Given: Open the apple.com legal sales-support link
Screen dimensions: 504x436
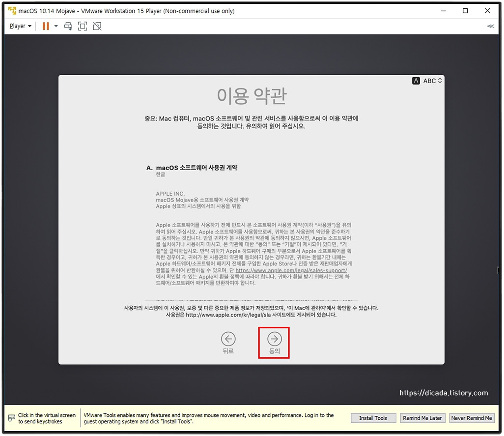Looking at the screenshot, I should pos(291,270).
